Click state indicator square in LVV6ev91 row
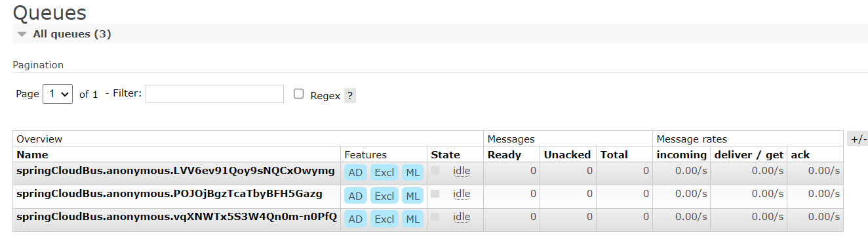 coord(435,171)
